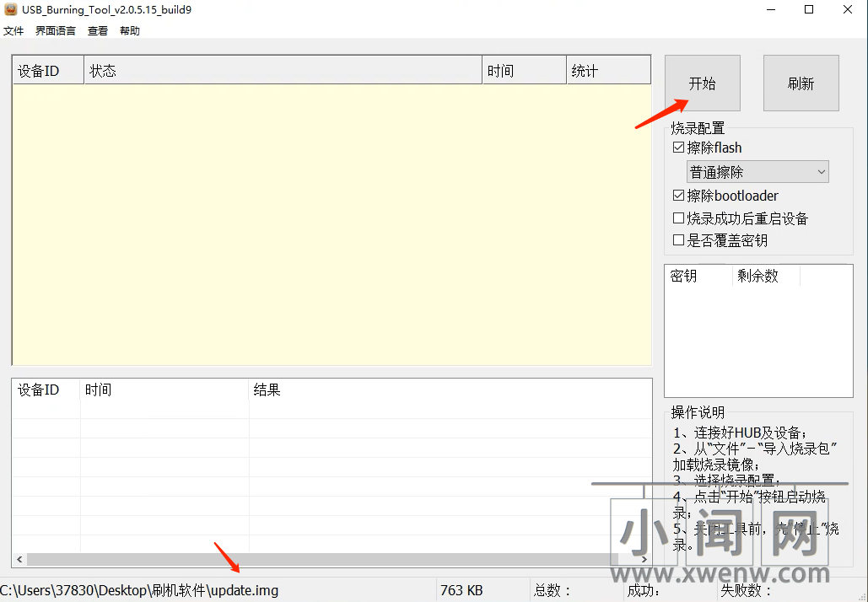Open the 查看 menu
The width and height of the screenshot is (868, 602).
click(98, 31)
